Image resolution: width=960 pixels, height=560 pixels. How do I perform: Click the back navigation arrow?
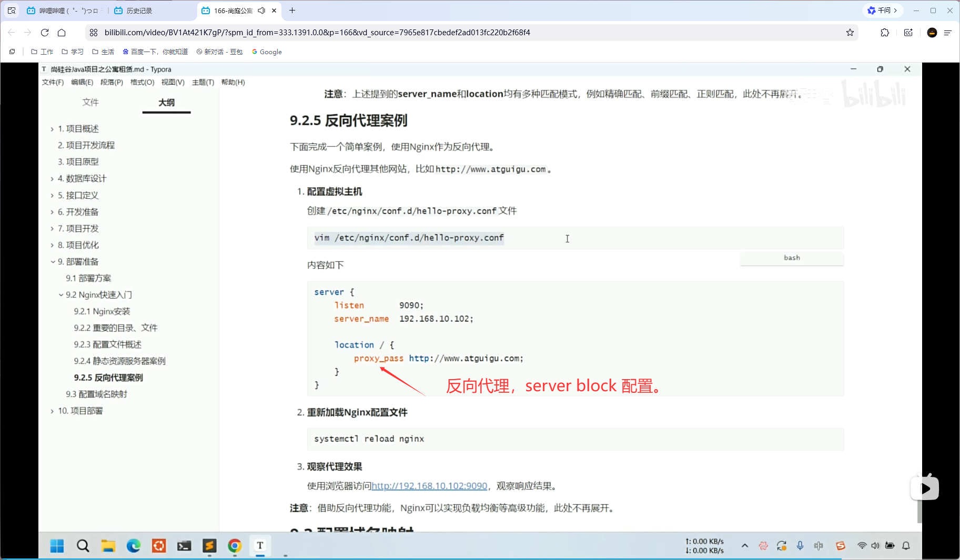(12, 33)
